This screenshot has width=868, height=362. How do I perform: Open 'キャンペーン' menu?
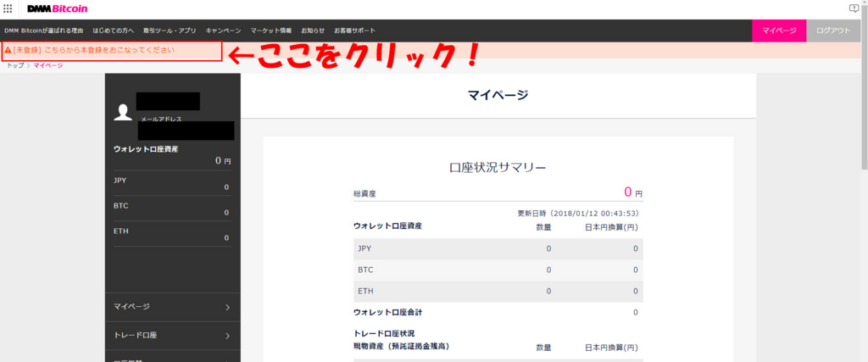pos(223,31)
